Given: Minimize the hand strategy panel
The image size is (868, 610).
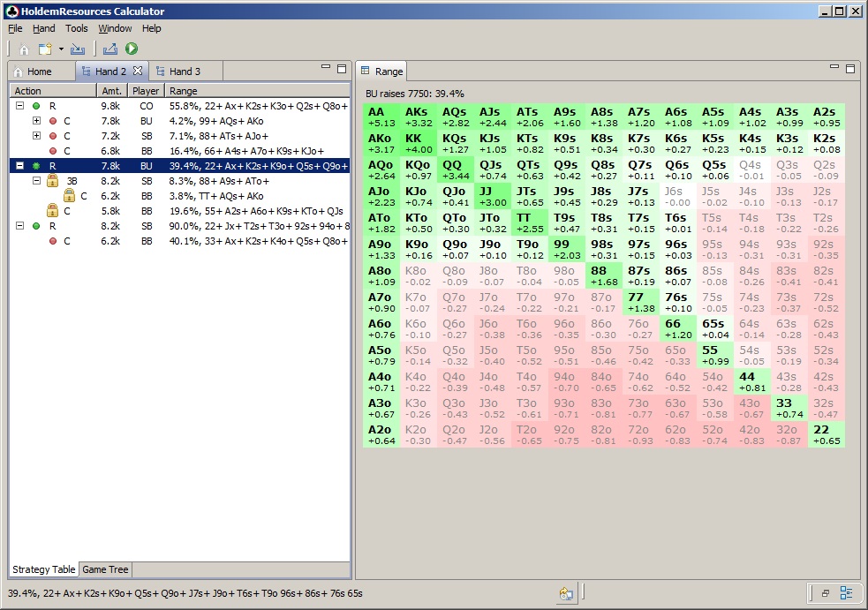Looking at the screenshot, I should (x=326, y=67).
